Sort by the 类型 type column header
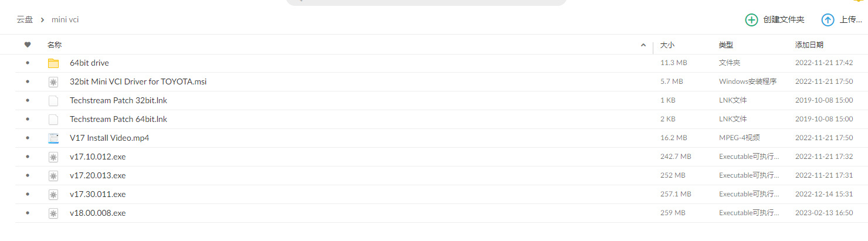Screen dimensions: 868x241 [x=725, y=45]
